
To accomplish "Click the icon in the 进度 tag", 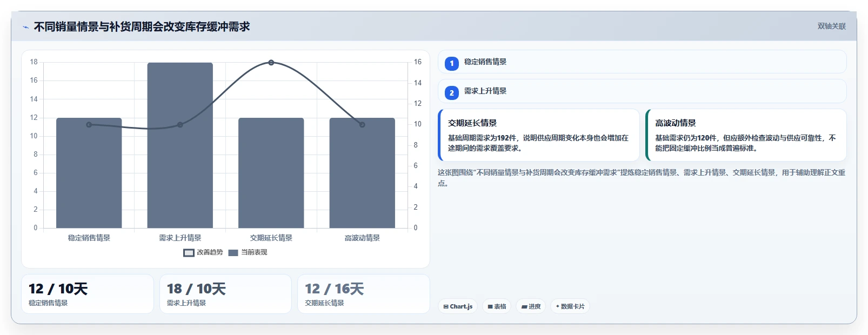I will coord(524,306).
